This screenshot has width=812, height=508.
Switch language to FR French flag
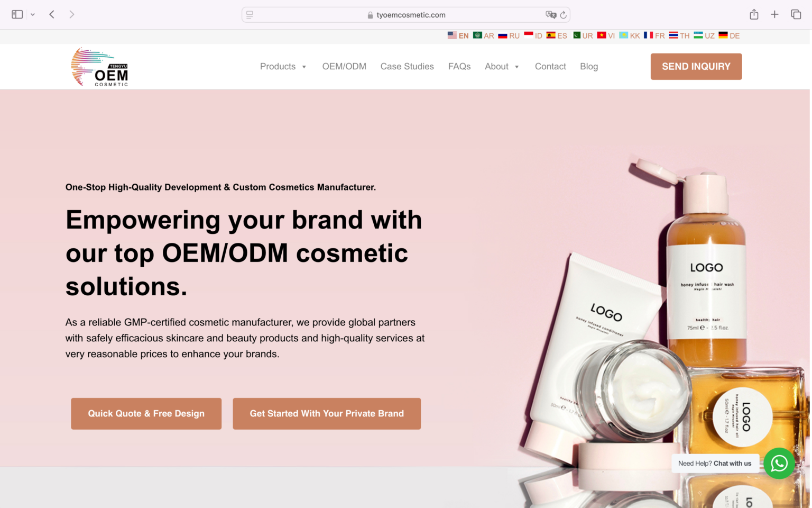[x=654, y=35]
